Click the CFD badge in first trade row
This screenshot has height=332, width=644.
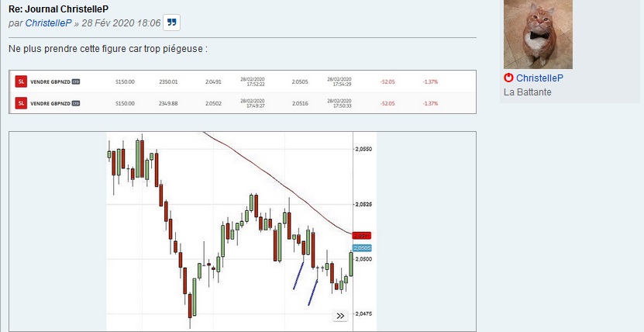(x=76, y=81)
